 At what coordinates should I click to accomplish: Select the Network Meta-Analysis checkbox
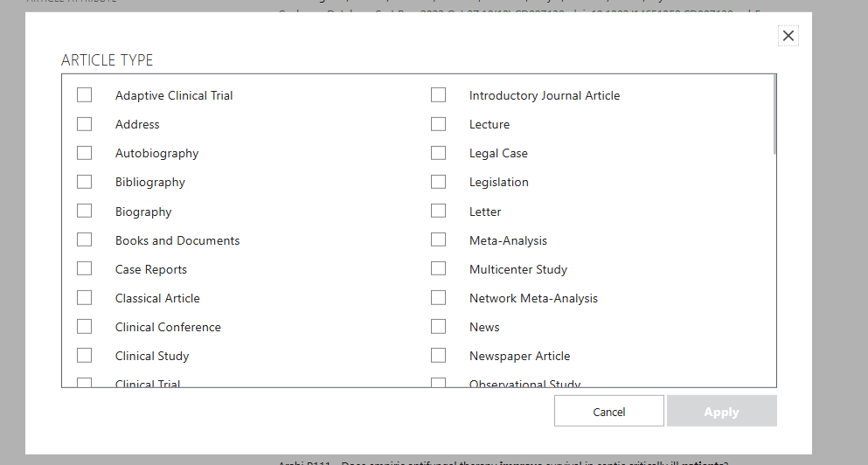pos(439,298)
